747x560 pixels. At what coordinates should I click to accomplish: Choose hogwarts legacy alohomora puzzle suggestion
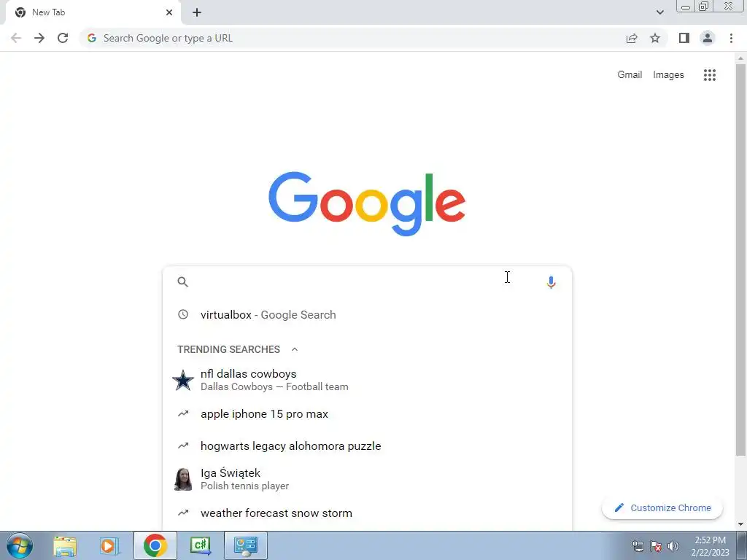[367, 446]
